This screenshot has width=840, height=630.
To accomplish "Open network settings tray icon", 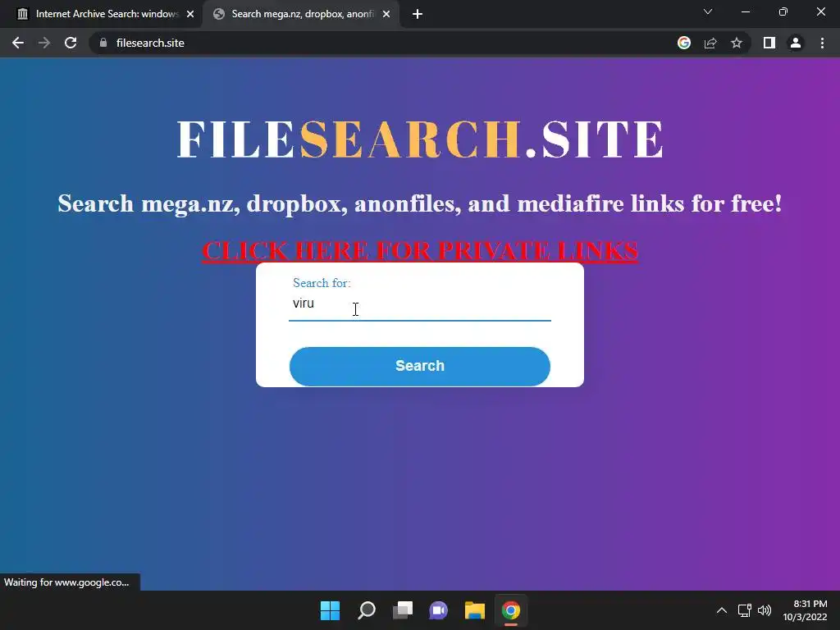I will point(744,610).
